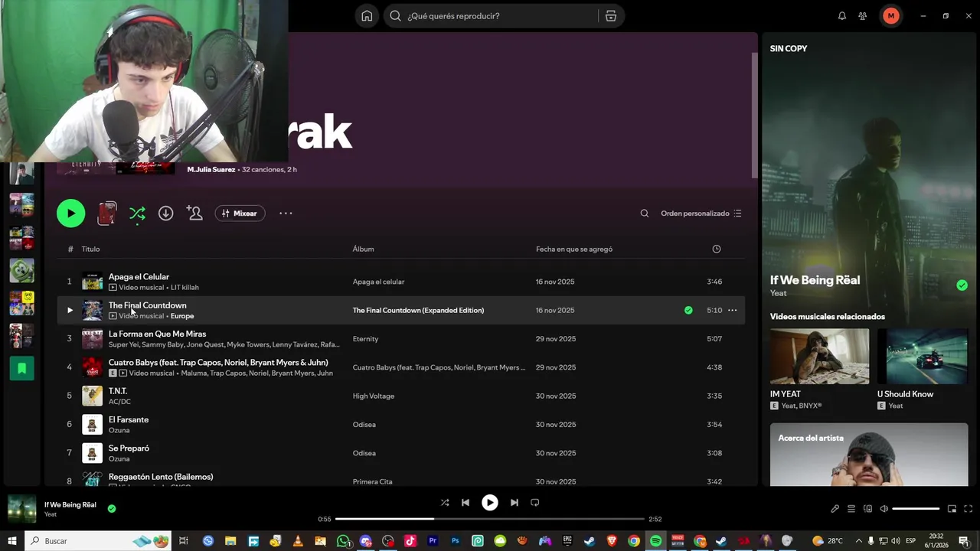Open artist link 'LIT killah'
The image size is (980, 551).
[x=185, y=288]
